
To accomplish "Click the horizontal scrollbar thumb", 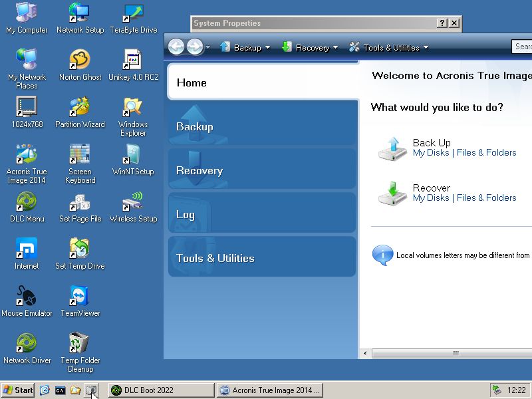I will pos(452,353).
